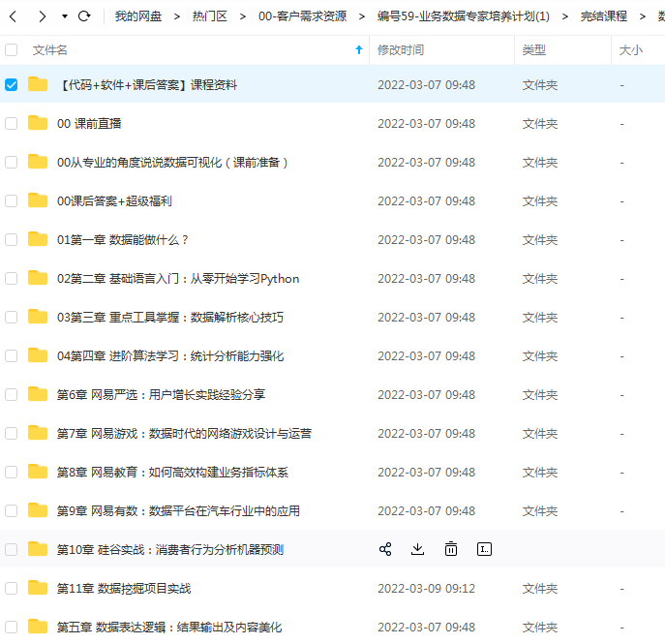
Task: Check the 第6章 网易严选 checkbox
Action: [11, 394]
